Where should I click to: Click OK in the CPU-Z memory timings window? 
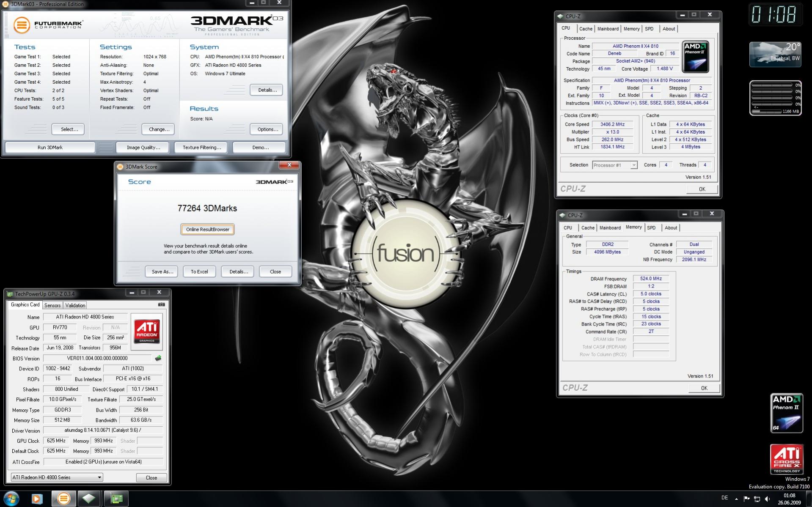(704, 388)
